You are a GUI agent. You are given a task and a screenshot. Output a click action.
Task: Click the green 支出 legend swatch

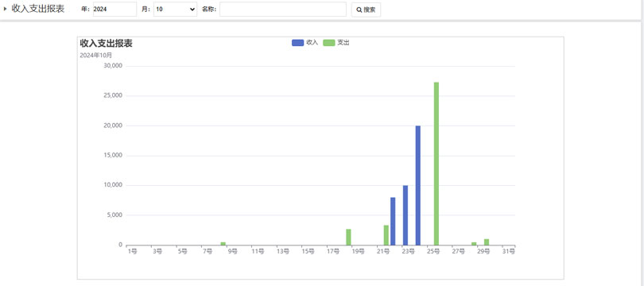329,43
